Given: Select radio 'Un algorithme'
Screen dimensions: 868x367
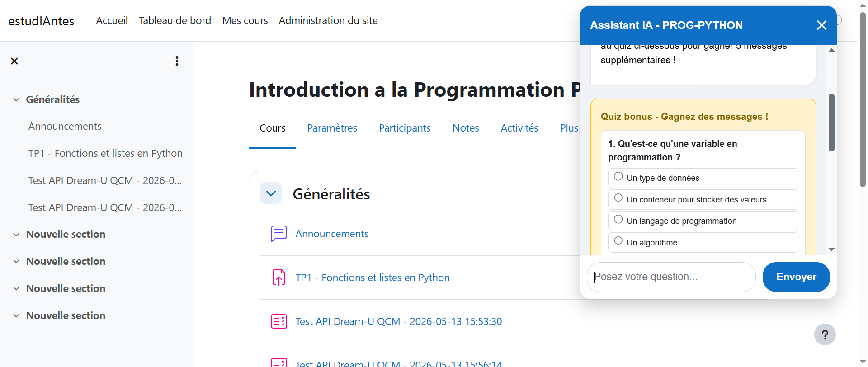Looking at the screenshot, I should click(618, 240).
